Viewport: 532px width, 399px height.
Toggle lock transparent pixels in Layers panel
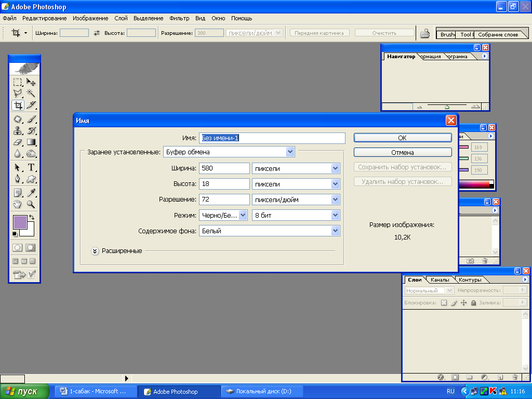(444, 303)
